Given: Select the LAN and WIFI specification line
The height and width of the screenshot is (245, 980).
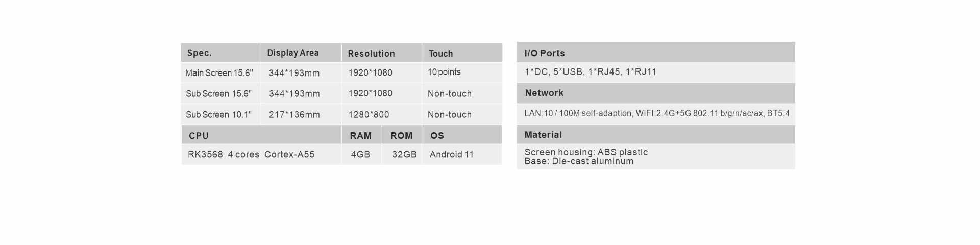Looking at the screenshot, I should point(657,113).
